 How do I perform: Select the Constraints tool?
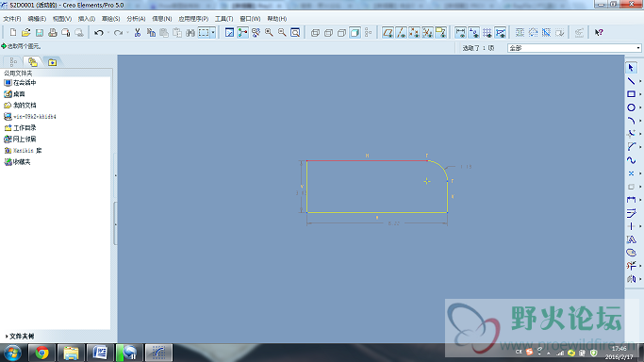click(631, 226)
